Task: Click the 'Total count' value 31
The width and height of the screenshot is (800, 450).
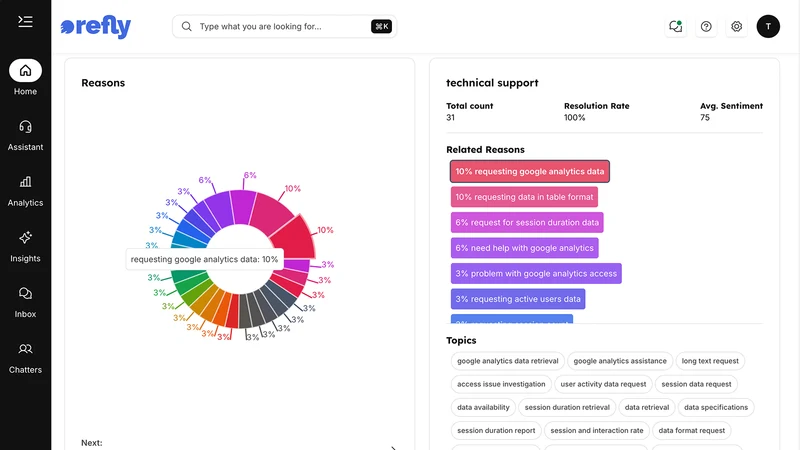Action: tap(451, 117)
